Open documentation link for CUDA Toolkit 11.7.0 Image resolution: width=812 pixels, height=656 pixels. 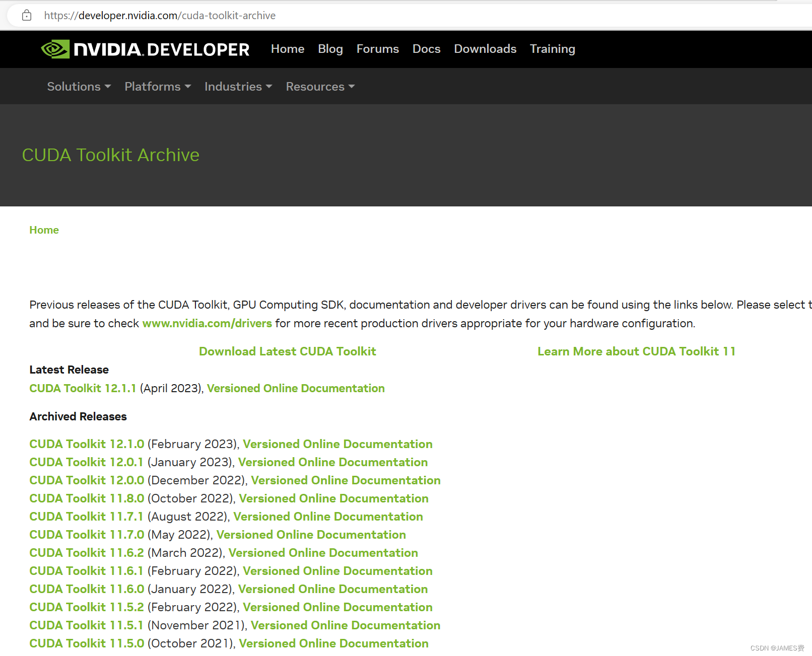(311, 535)
